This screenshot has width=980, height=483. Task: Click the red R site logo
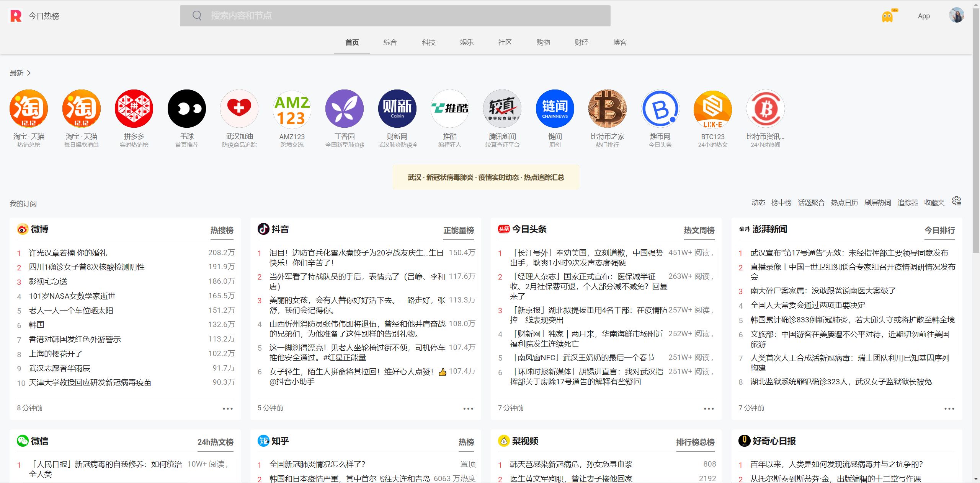pos(16,16)
